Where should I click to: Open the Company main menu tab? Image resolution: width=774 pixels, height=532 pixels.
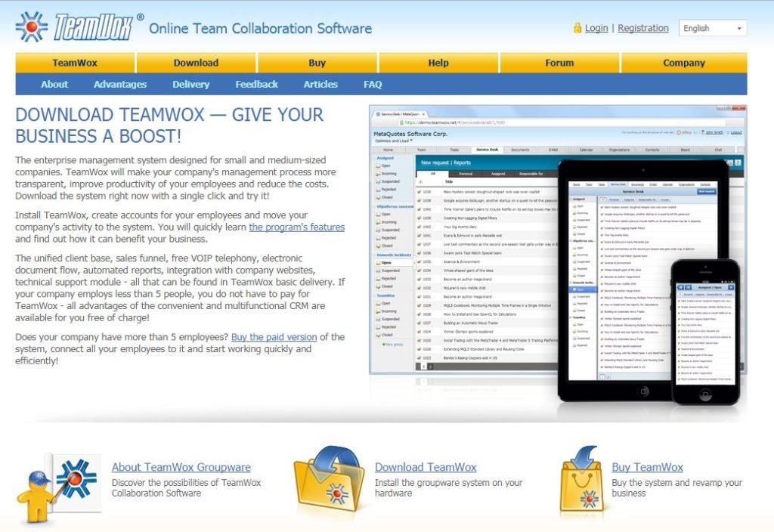coord(684,63)
